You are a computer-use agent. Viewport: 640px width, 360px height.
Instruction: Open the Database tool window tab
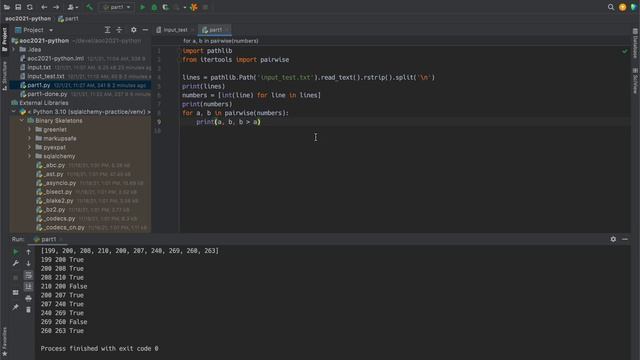click(x=635, y=43)
